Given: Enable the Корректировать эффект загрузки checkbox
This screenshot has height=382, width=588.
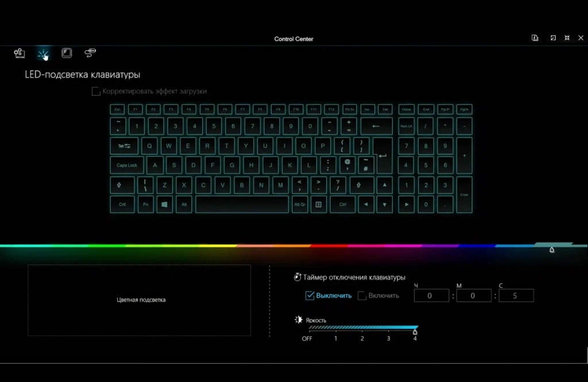Looking at the screenshot, I should click(96, 91).
